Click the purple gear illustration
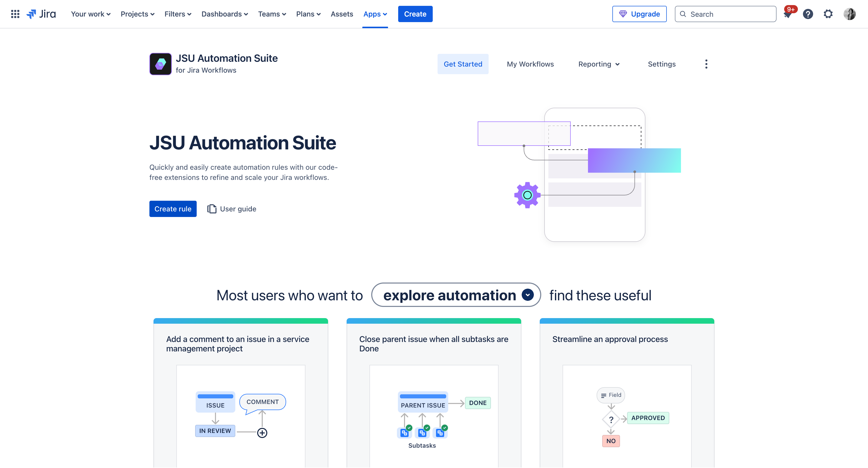The image size is (868, 468). (527, 195)
